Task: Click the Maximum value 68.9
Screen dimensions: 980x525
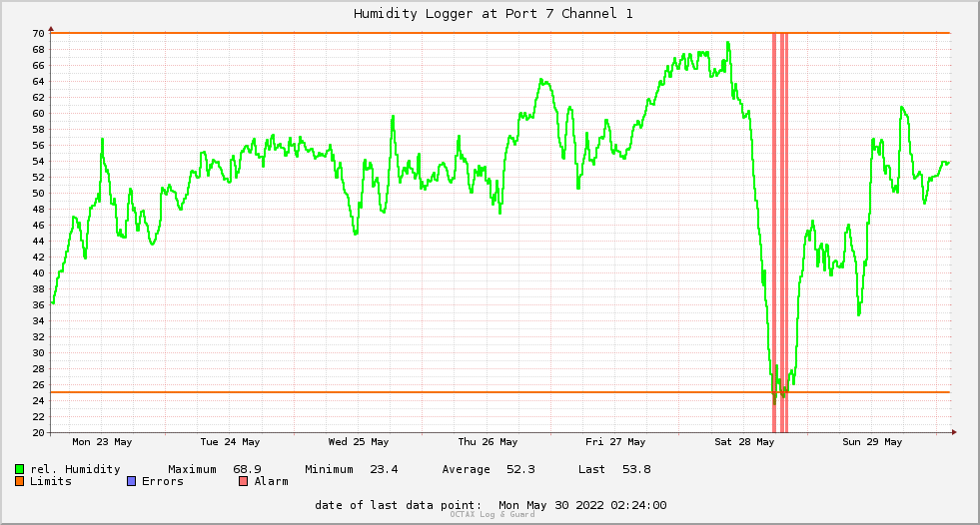Action: 247,469
